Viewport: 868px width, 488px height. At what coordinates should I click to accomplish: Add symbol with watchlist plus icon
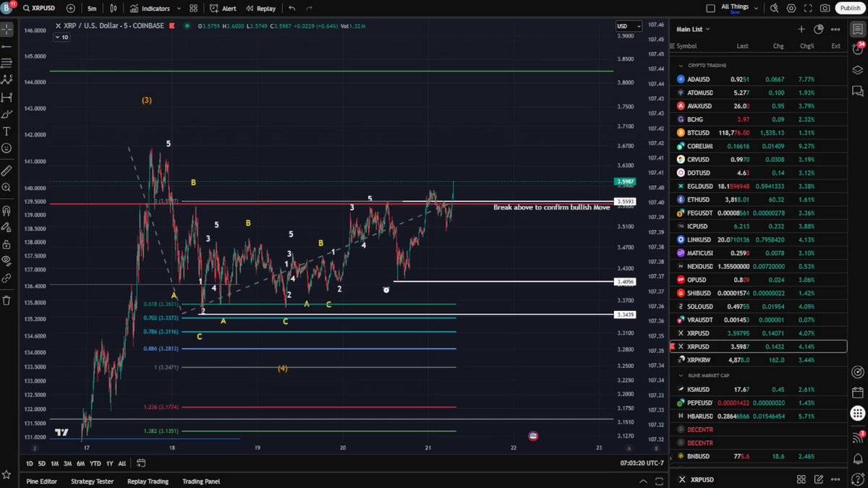[x=801, y=30]
